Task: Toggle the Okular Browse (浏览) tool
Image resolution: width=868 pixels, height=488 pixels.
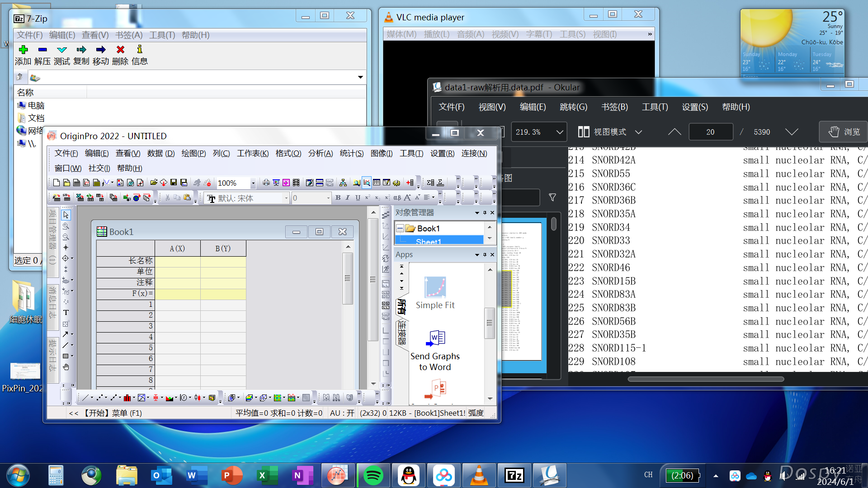Action: [844, 132]
